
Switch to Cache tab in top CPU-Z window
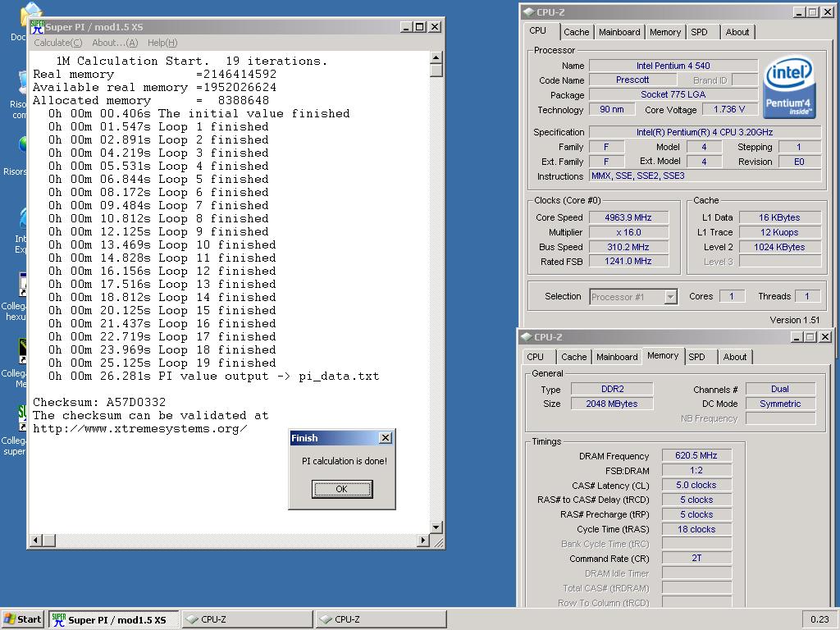click(576, 32)
